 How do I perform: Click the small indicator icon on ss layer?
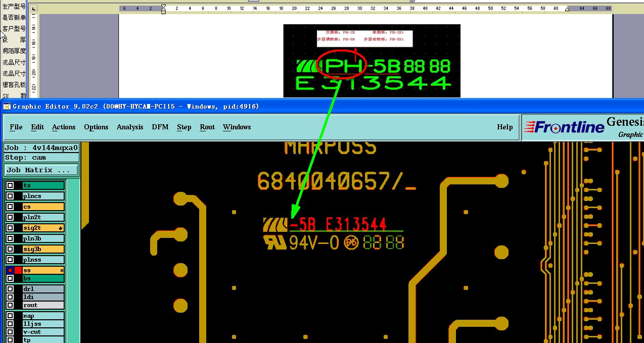tap(62, 271)
